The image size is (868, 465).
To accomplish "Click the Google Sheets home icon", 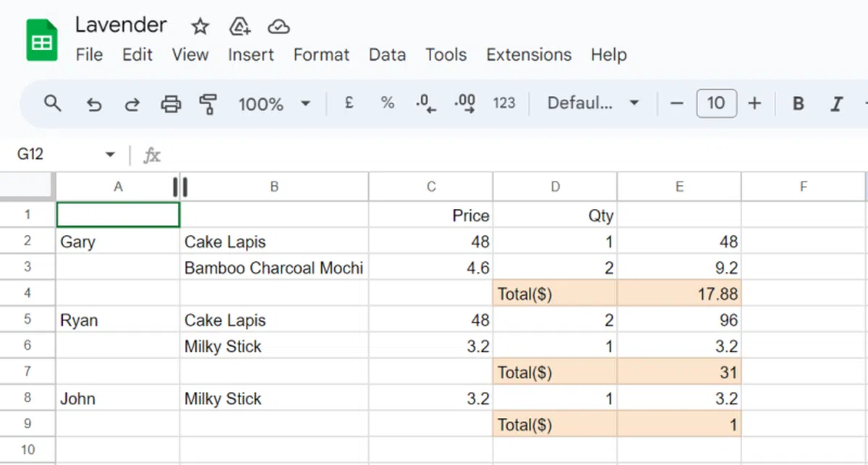I will (42, 41).
